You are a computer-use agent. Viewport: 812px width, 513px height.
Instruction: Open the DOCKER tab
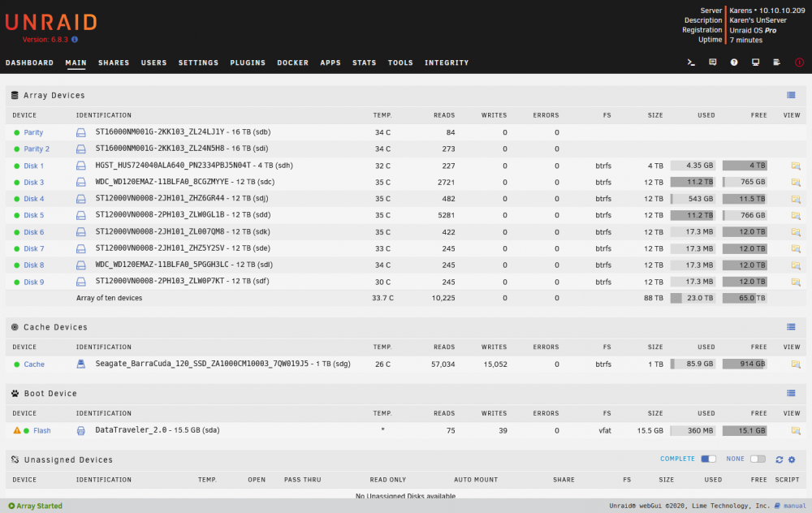tap(292, 63)
